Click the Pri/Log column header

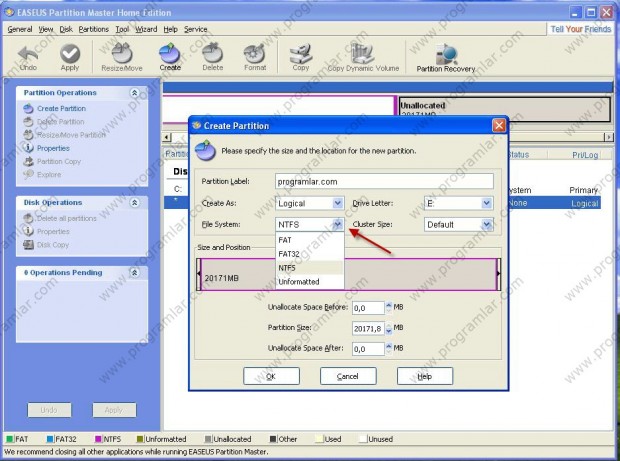pyautogui.click(x=585, y=155)
